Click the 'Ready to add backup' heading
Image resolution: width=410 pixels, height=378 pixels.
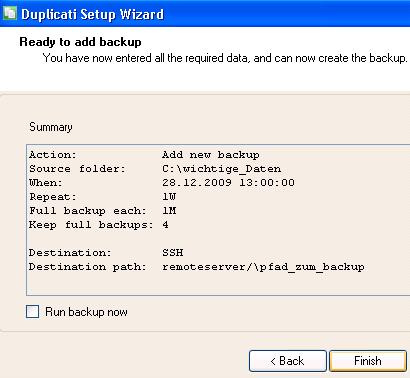tap(80, 42)
